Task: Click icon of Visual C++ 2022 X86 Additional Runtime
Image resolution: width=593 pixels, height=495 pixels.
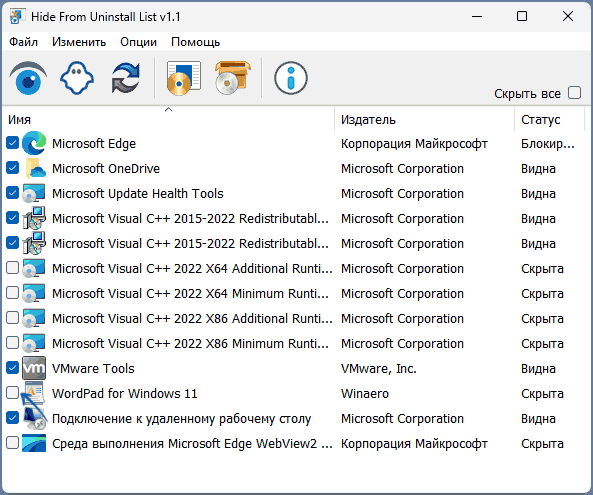Action: click(34, 318)
